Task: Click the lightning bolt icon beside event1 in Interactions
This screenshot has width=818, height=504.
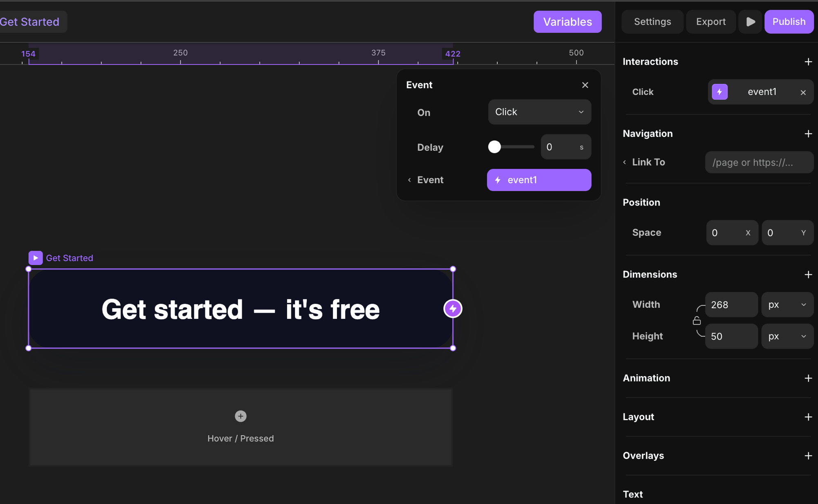Action: coord(719,92)
